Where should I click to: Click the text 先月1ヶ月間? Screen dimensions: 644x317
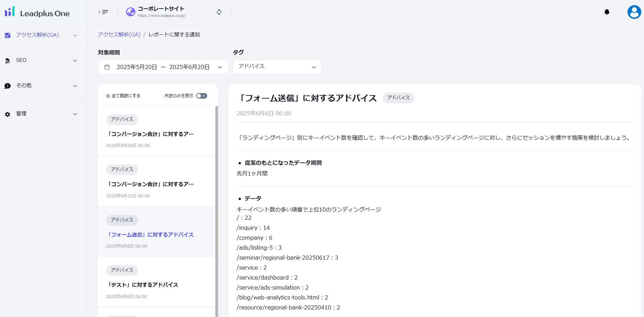click(x=252, y=173)
